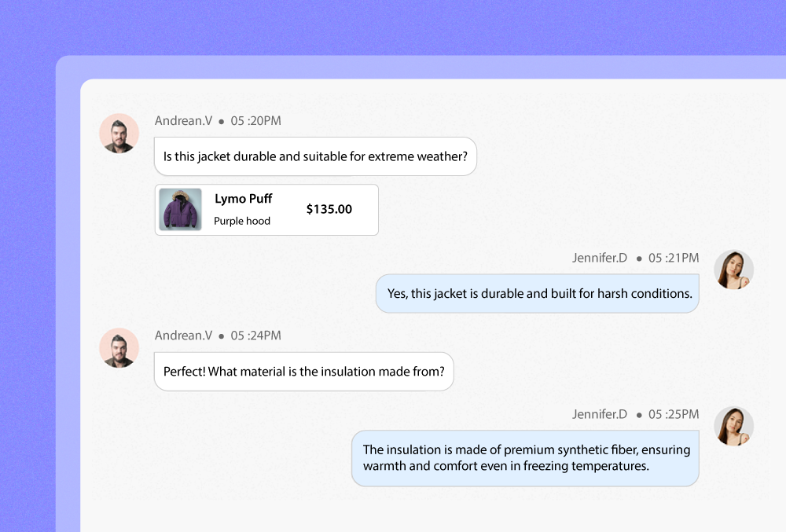
Task: Click the Andrean.V name above the 05:20PM message
Action: (x=183, y=121)
